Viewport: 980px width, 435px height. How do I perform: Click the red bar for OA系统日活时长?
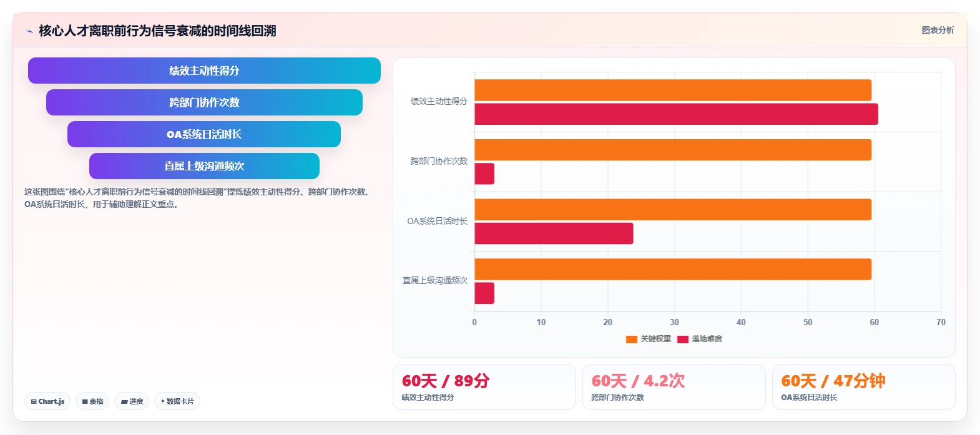554,233
